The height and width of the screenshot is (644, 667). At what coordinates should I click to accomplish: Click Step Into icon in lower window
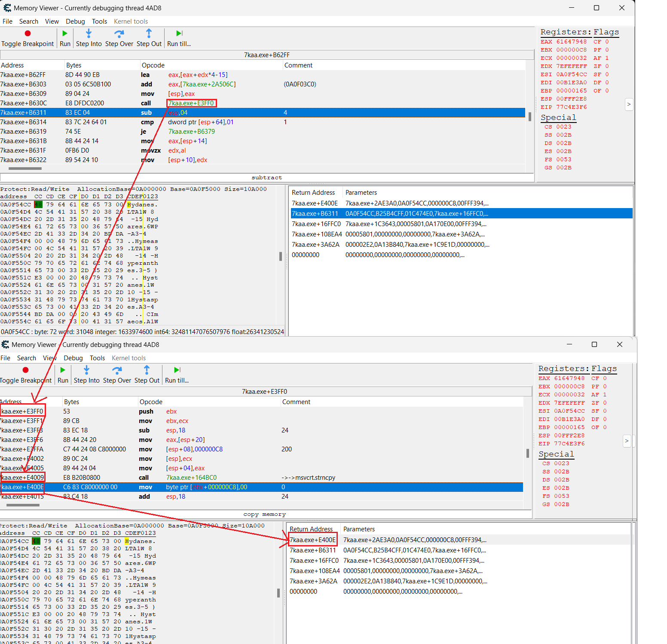coord(86,370)
